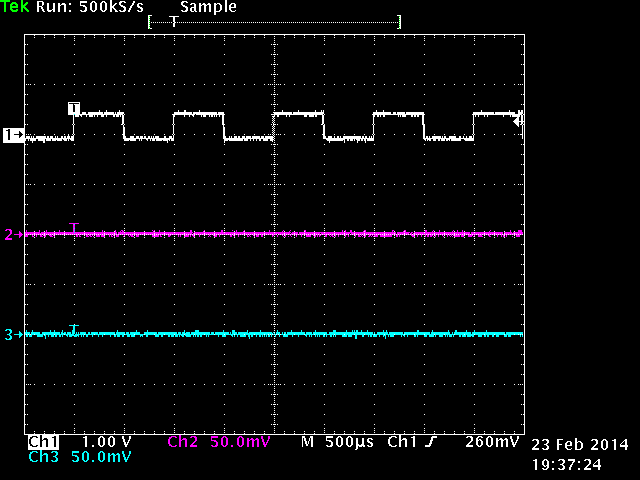Click the 23 Feb 2014 date readout
The image size is (640, 480).
(x=580, y=444)
